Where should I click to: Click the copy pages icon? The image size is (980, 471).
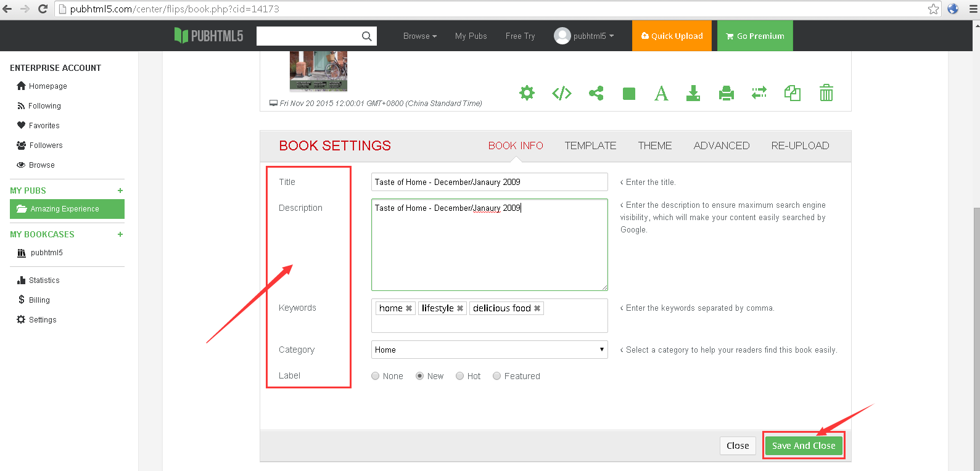tap(793, 93)
